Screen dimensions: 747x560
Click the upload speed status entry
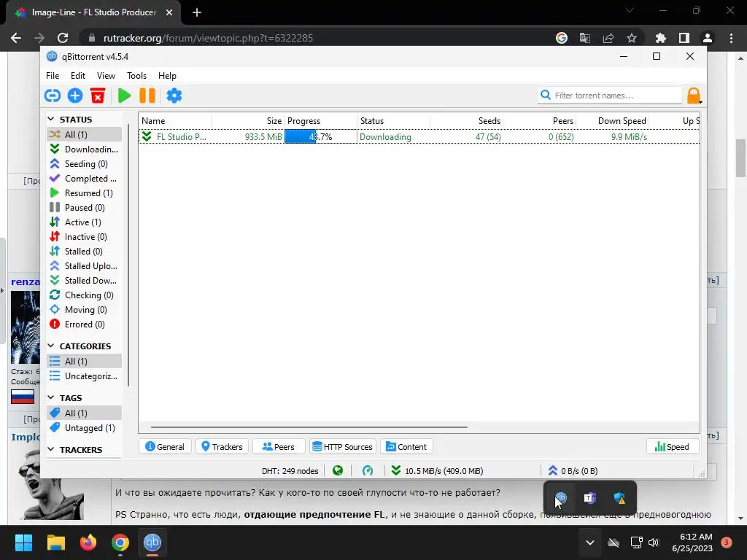[x=573, y=471]
